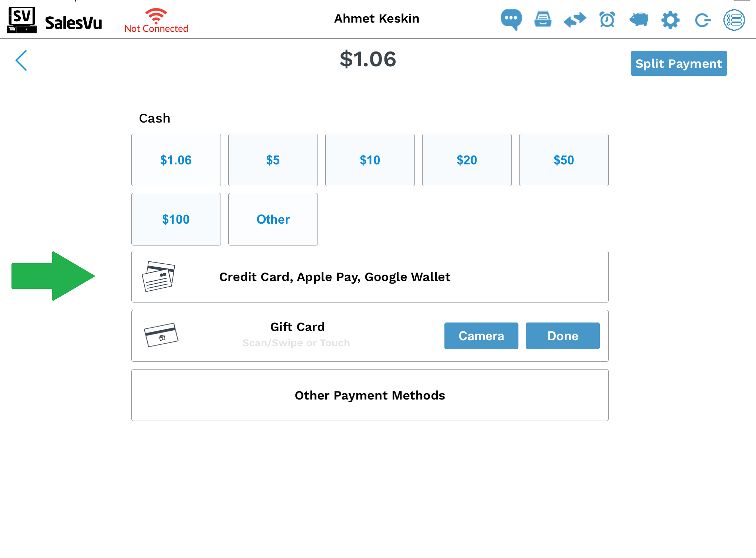Open Other Payment Methods
Image resolution: width=756 pixels, height=558 pixels.
pos(370,395)
